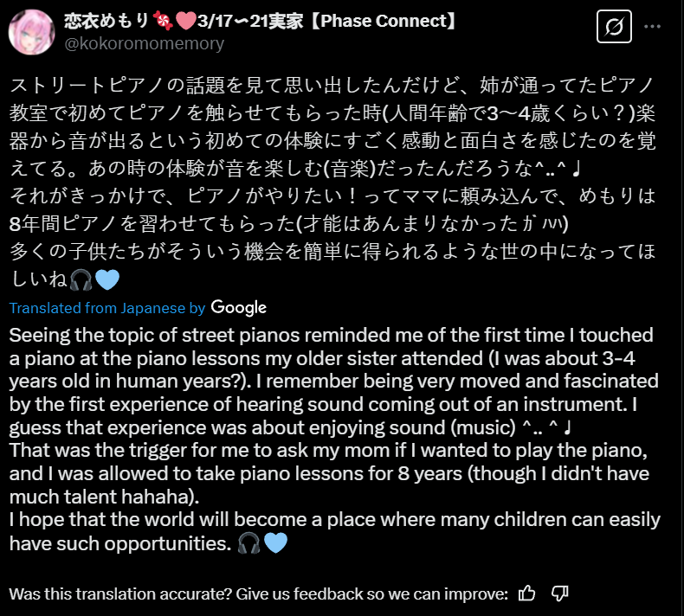Open the @kokoromomemory handle link

coord(145,43)
